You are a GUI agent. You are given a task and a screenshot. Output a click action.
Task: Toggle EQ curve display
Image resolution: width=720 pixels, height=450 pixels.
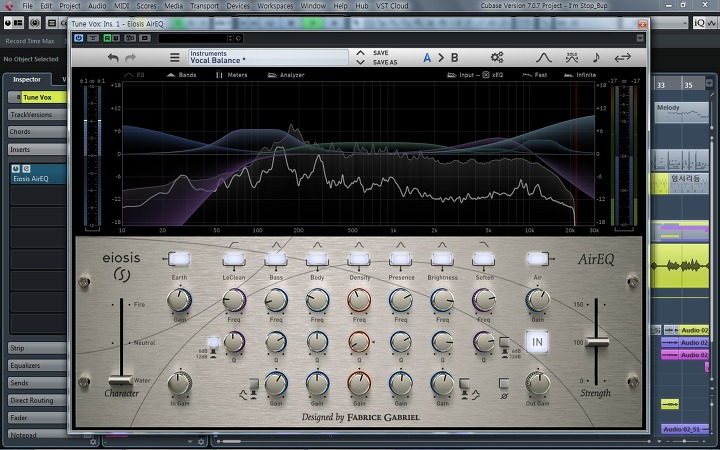tap(134, 75)
